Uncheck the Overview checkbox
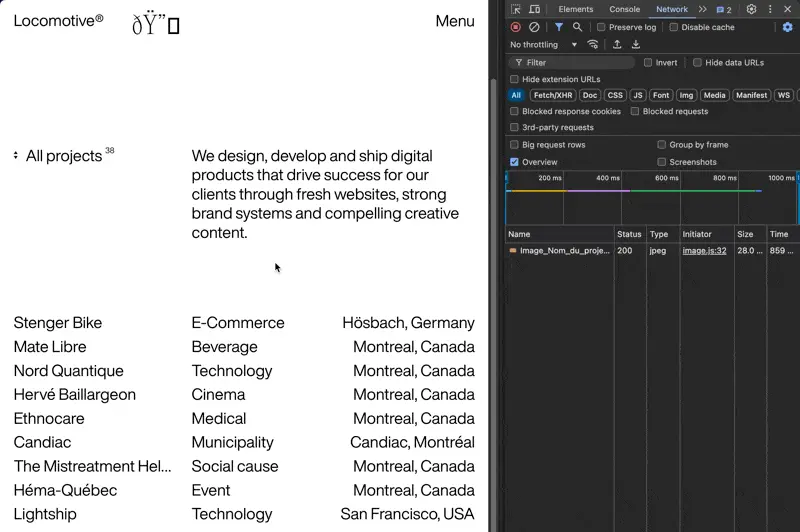 click(x=514, y=162)
